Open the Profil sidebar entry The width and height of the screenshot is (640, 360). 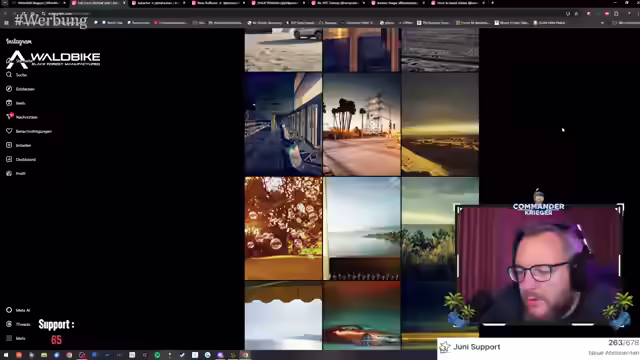(16, 173)
